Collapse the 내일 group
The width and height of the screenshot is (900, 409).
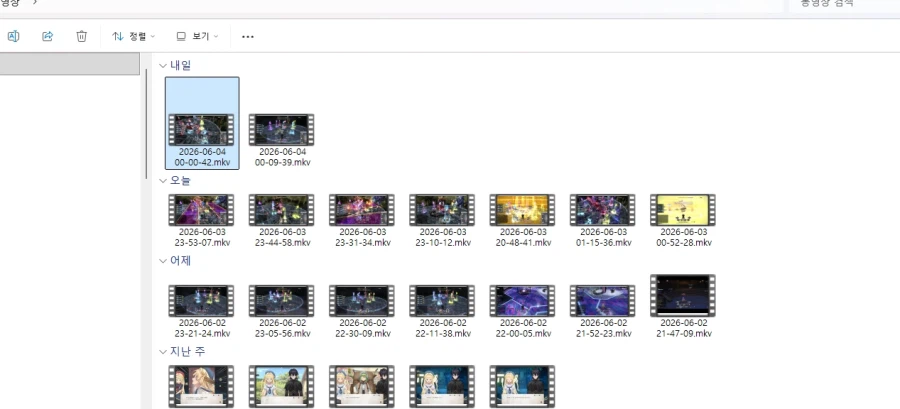click(163, 66)
